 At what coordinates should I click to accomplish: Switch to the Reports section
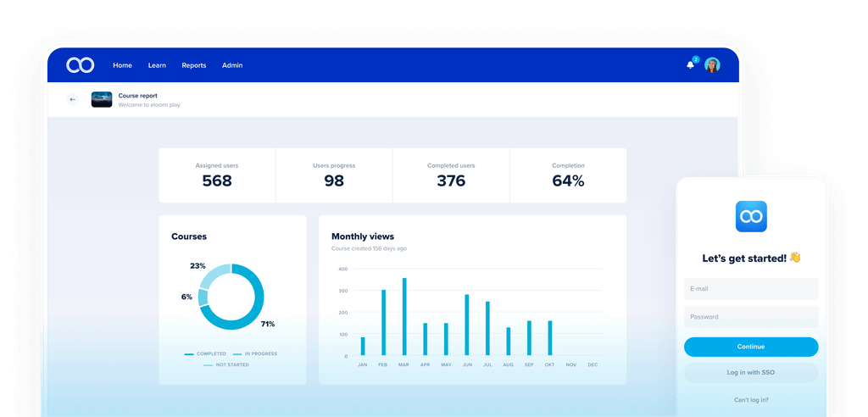pyautogui.click(x=193, y=65)
